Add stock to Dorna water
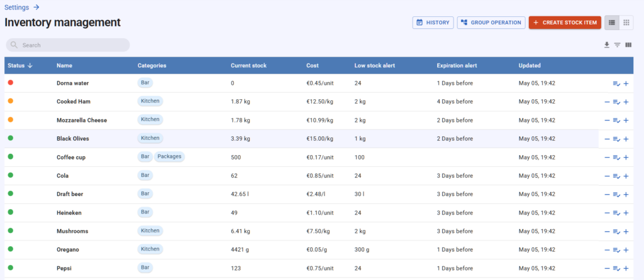The width and height of the screenshot is (644, 280). (626, 83)
